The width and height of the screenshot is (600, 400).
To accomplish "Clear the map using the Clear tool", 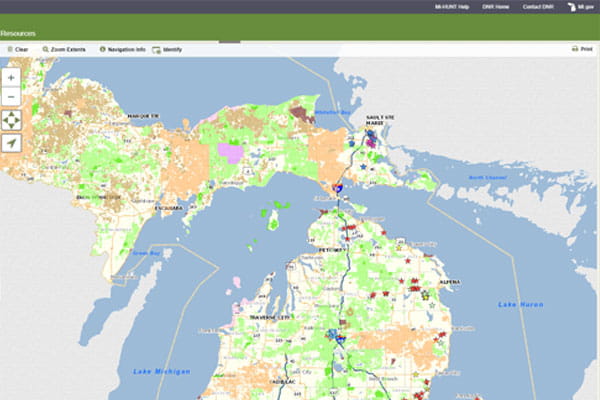I will click(18, 49).
